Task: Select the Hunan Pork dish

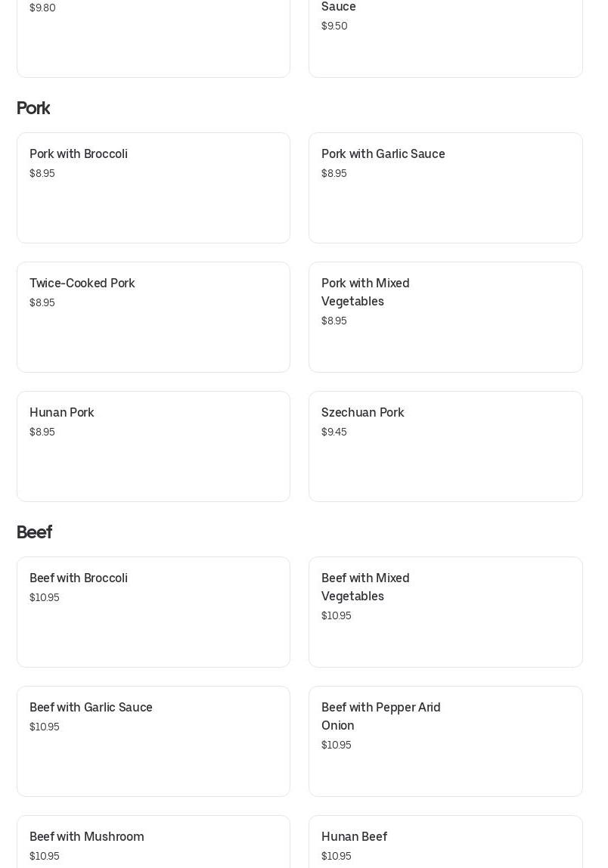Action: coord(154,447)
